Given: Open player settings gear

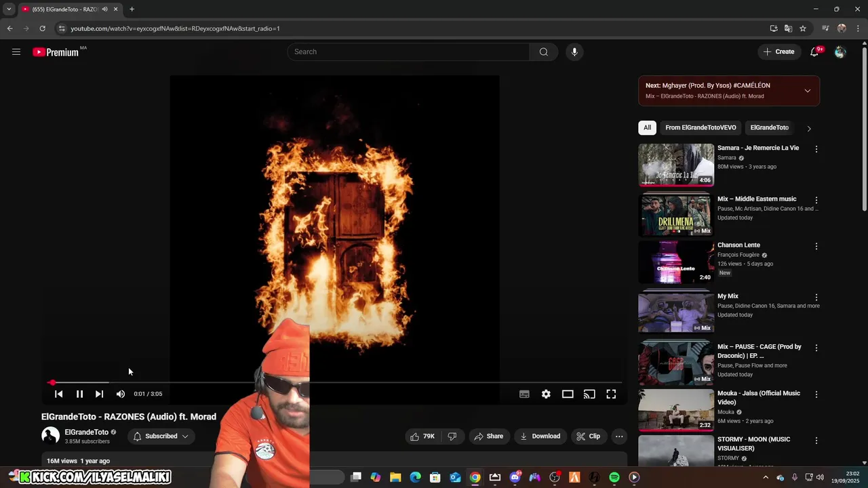Looking at the screenshot, I should click(546, 394).
